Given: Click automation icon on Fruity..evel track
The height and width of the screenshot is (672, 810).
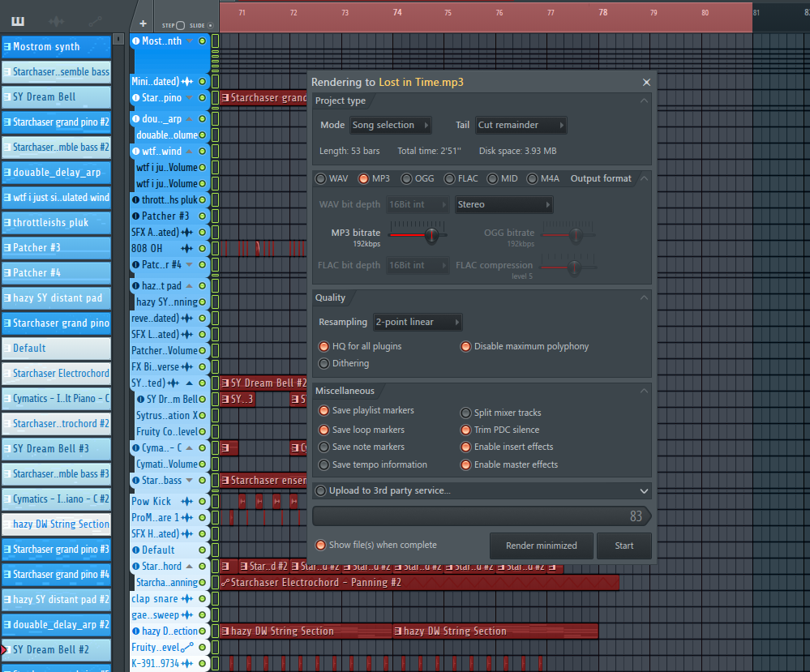Looking at the screenshot, I should (x=187, y=647).
